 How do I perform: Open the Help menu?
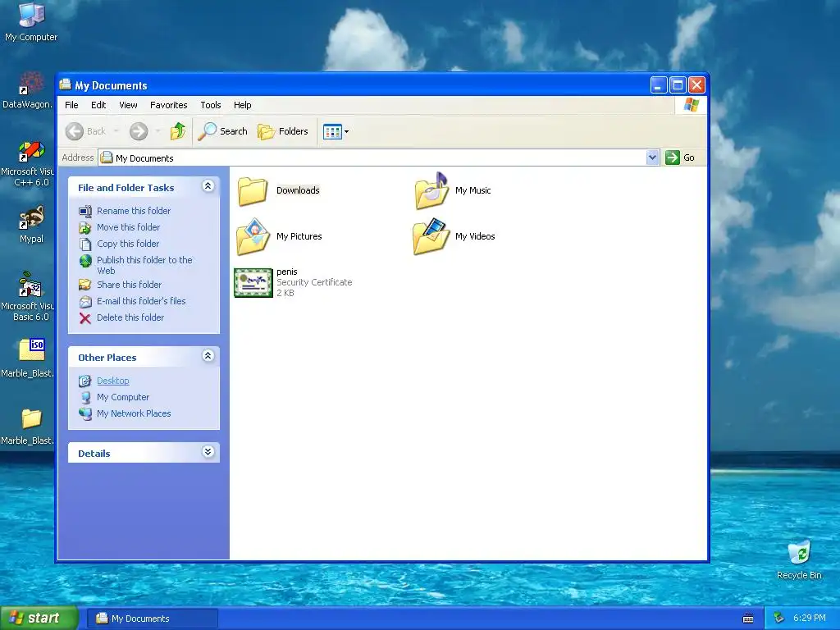point(242,105)
